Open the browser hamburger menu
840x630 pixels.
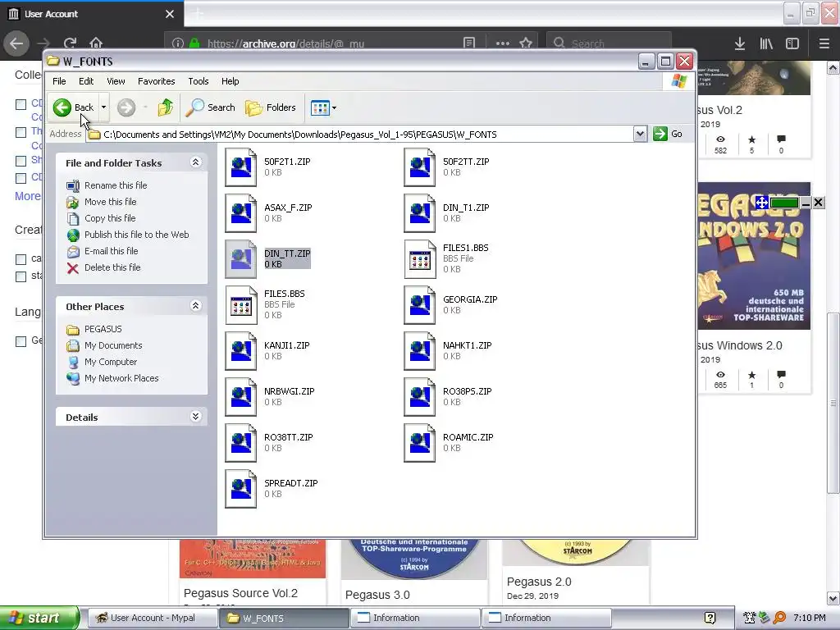824,43
